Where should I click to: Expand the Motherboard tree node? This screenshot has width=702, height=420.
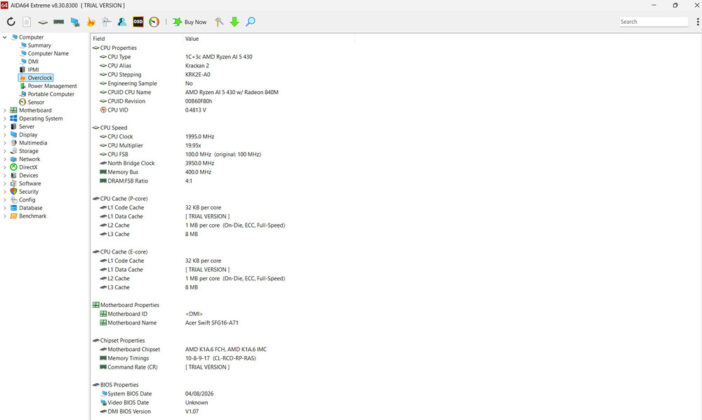(x=5, y=110)
